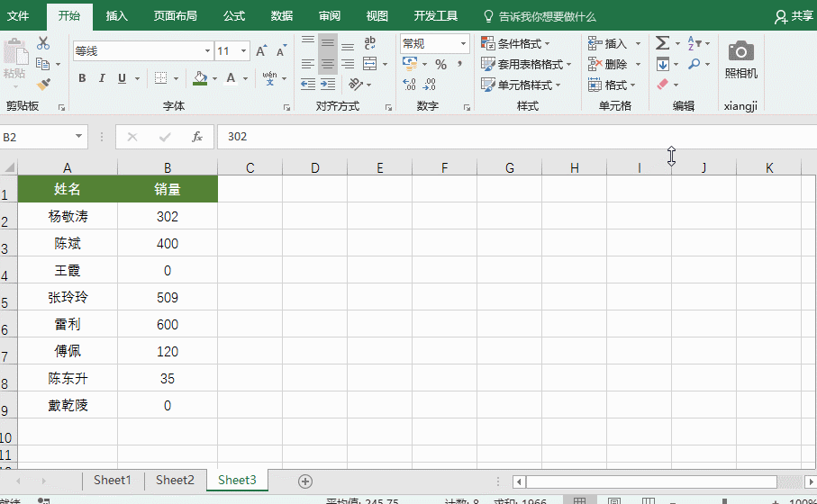Screen dimensions: 817x504
Task: Click the AutoSum sigma icon
Action: [662, 43]
